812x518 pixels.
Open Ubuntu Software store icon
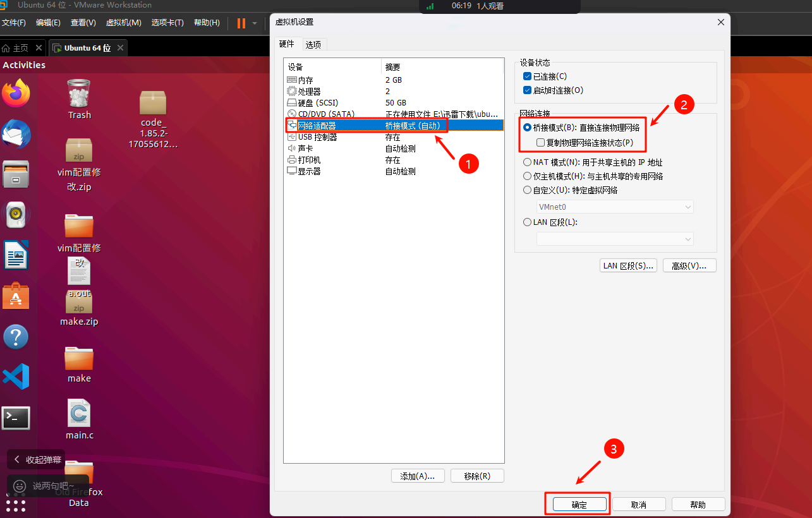pyautogui.click(x=16, y=296)
